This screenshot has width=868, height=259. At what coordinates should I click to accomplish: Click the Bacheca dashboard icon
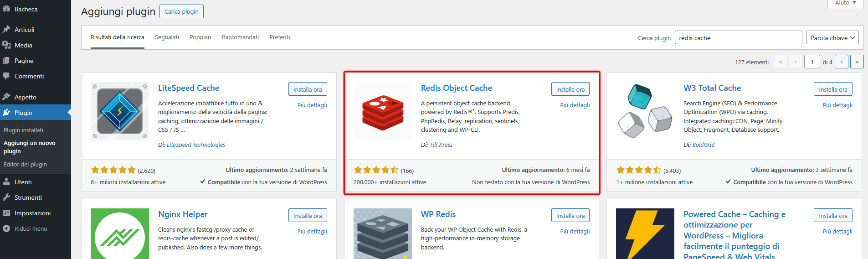(6, 9)
